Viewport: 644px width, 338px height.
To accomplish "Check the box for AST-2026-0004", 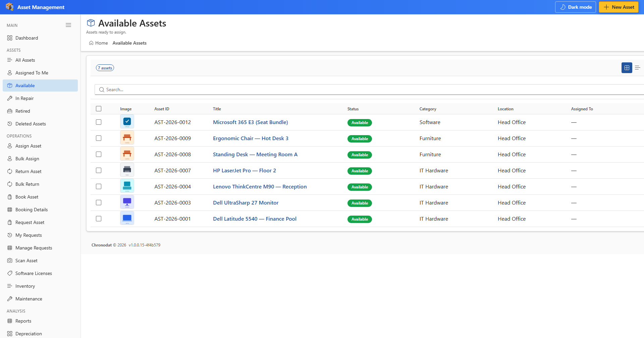I will pos(99,186).
